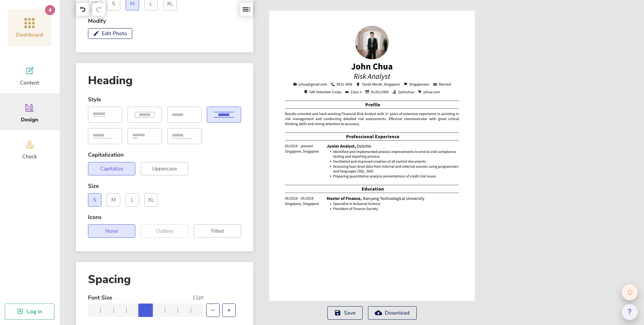Download the resume
Image resolution: width=644 pixels, height=325 pixels.
392,313
